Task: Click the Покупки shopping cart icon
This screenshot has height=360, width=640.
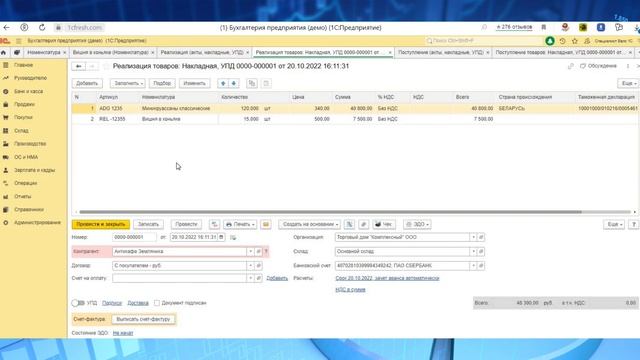Action: [6, 118]
